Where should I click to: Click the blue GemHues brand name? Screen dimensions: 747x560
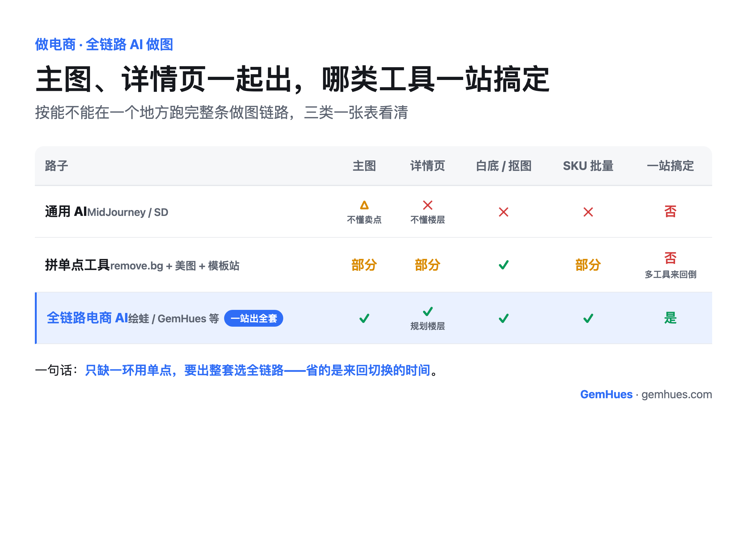[606, 394]
